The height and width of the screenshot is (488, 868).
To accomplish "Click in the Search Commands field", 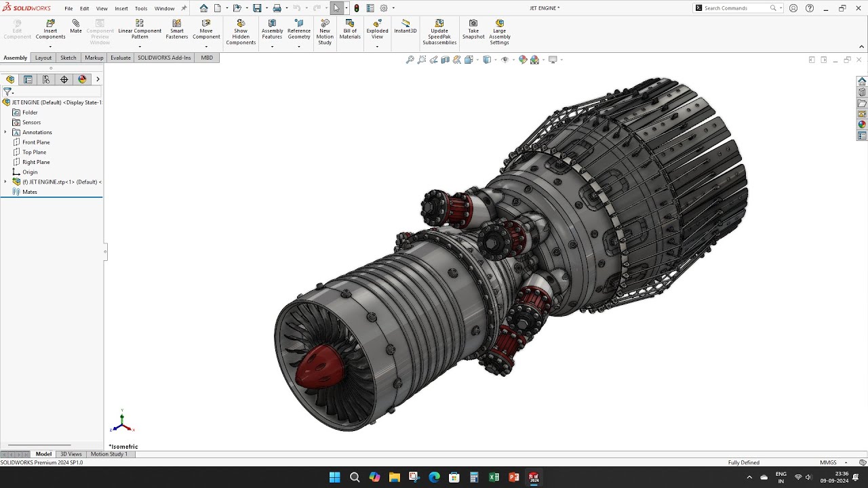I will 736,8.
